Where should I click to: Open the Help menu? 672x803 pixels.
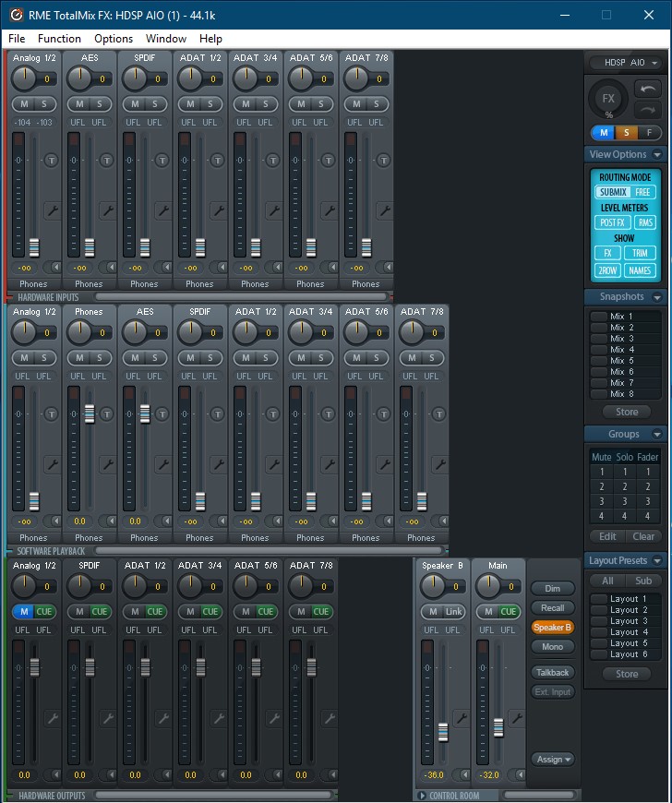point(210,39)
